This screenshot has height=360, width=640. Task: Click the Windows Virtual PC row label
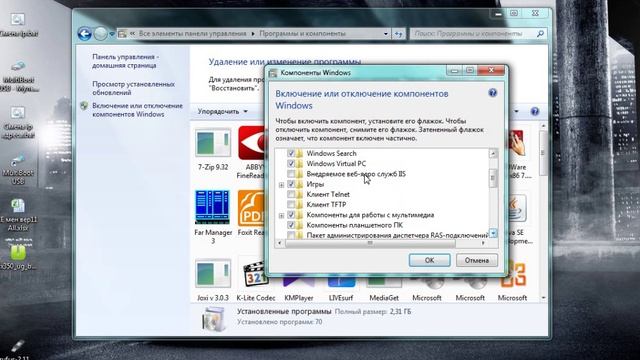coord(336,164)
